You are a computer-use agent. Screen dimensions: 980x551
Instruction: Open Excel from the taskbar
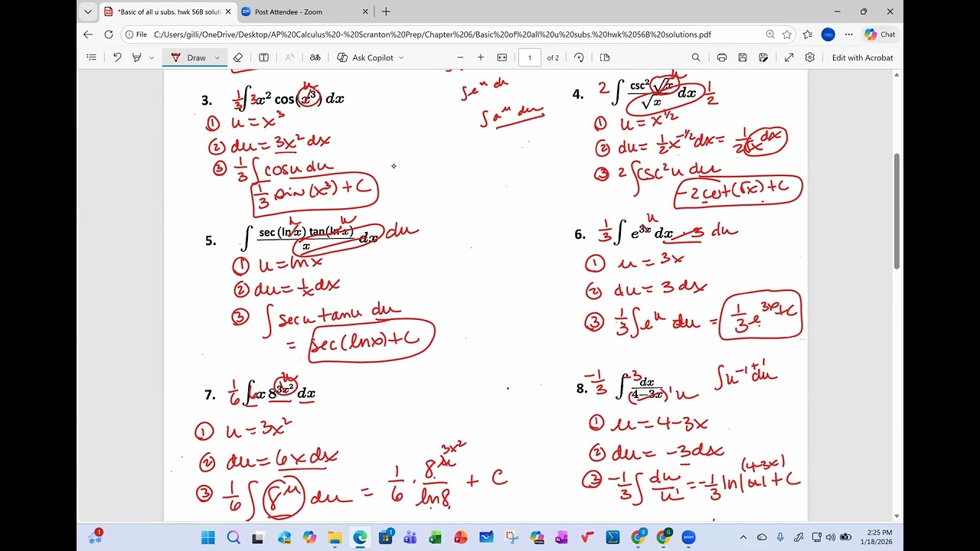(x=436, y=537)
